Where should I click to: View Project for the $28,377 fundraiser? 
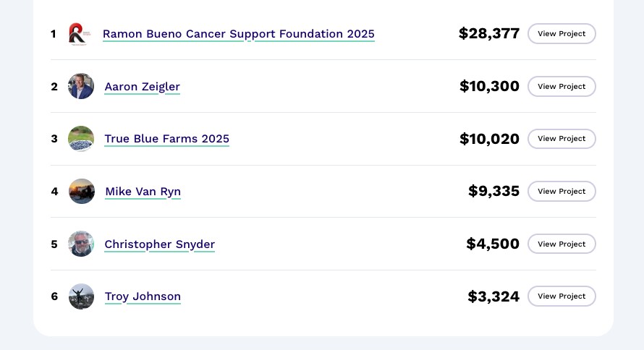coord(562,34)
